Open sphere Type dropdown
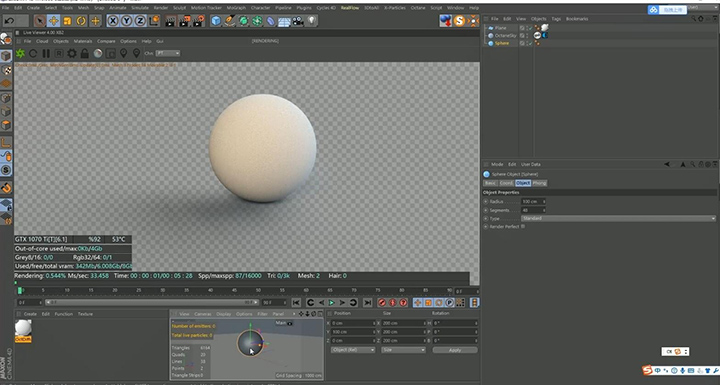The height and width of the screenshot is (385, 720). point(618,218)
